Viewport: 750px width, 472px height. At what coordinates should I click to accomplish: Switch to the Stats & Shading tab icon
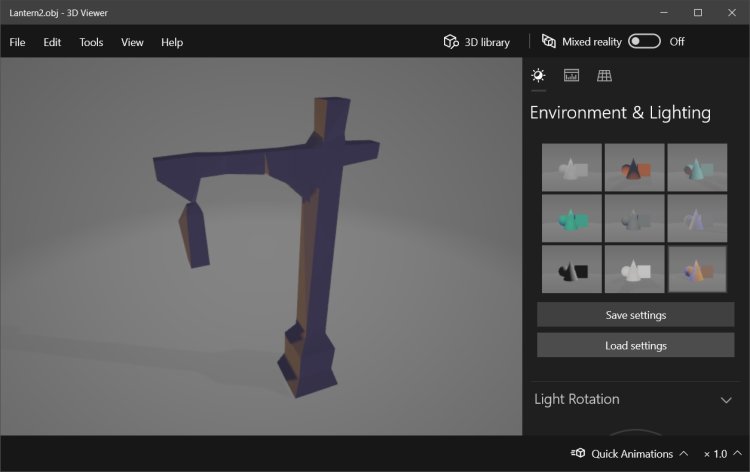click(571, 75)
